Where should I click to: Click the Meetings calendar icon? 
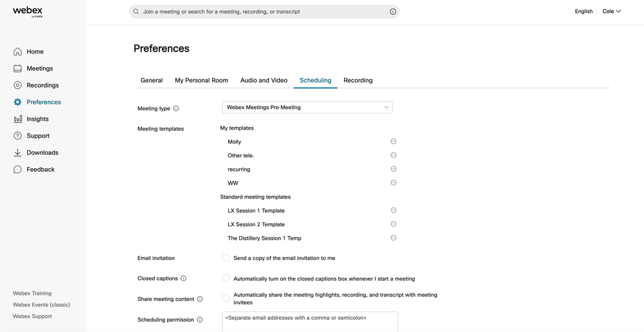(17, 68)
